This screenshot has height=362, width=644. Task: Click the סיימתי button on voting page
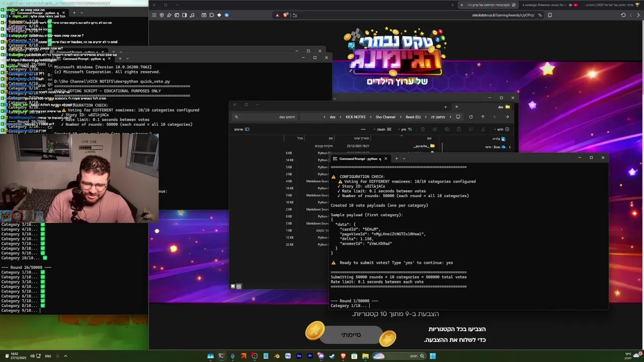pos(351,335)
